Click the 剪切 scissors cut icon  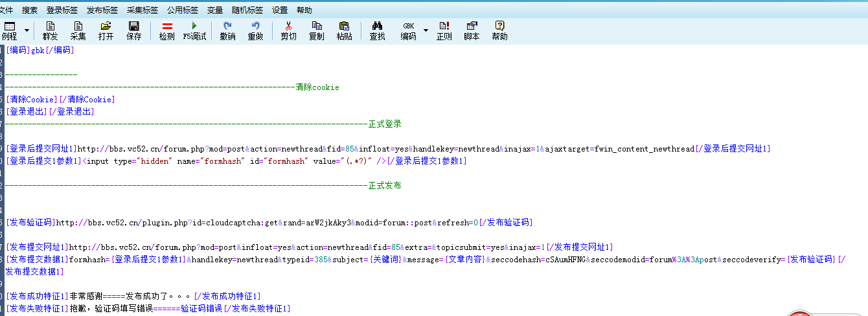(289, 30)
